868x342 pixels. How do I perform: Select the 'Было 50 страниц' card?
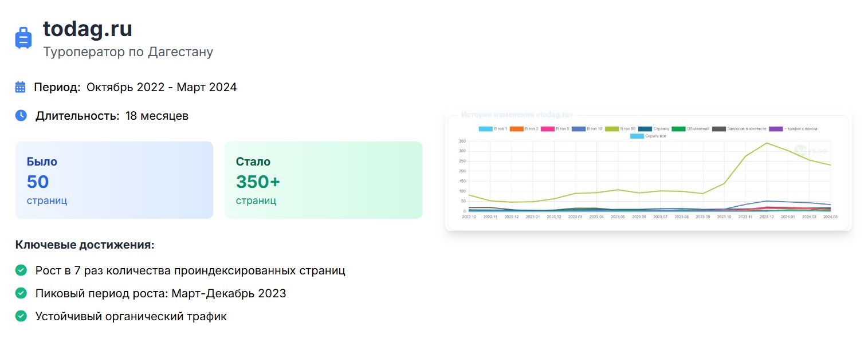tap(114, 180)
